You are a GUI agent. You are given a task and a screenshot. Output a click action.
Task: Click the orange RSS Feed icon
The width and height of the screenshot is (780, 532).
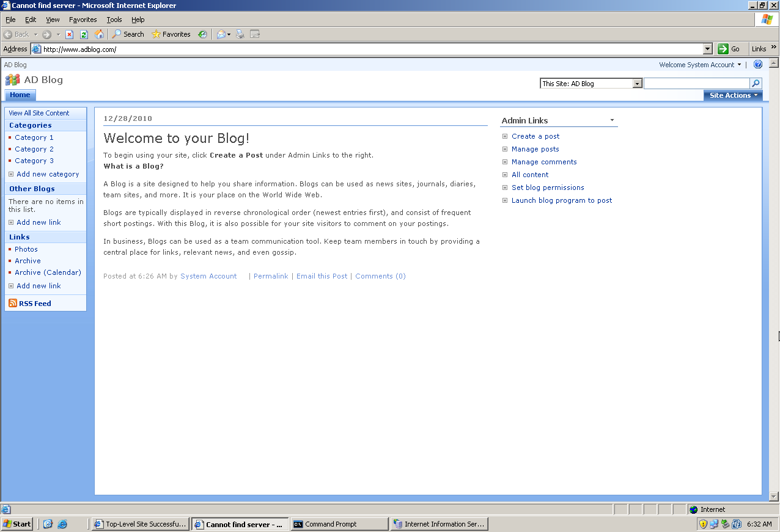click(x=13, y=303)
